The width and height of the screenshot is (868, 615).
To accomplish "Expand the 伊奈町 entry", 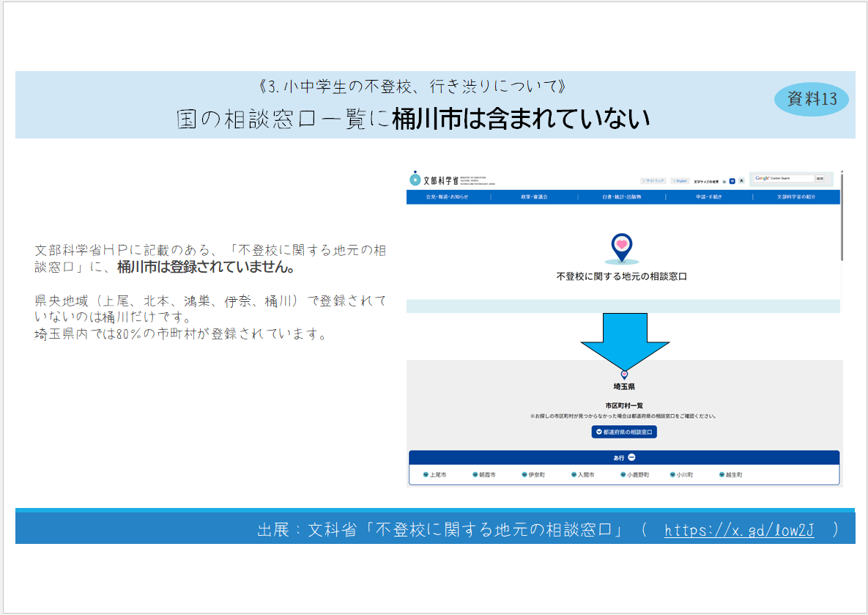I will tap(533, 475).
